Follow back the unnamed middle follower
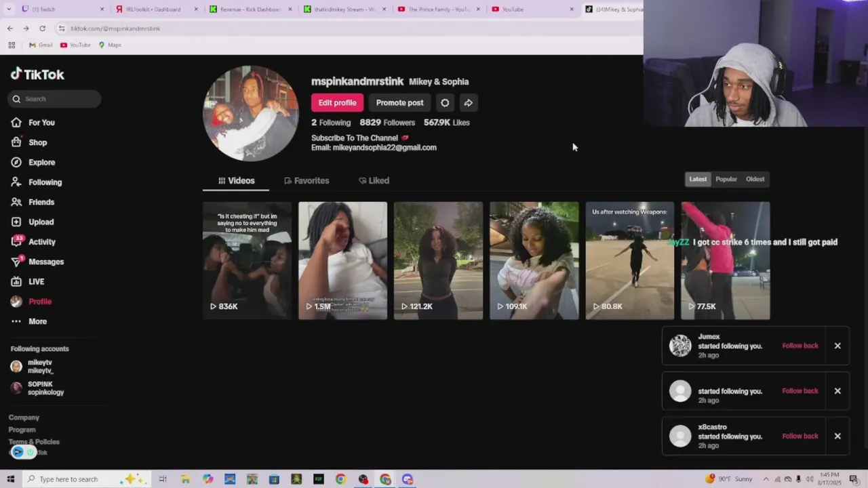This screenshot has width=868, height=488. [800, 391]
